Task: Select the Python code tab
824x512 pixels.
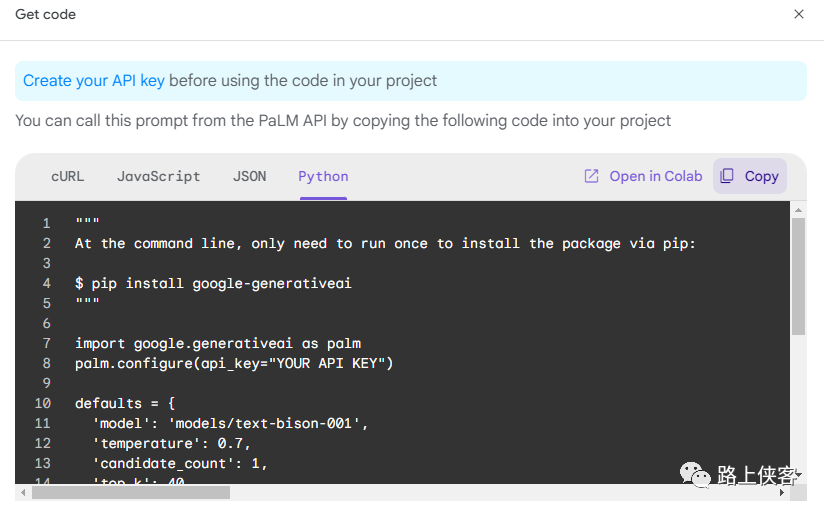Action: (323, 176)
